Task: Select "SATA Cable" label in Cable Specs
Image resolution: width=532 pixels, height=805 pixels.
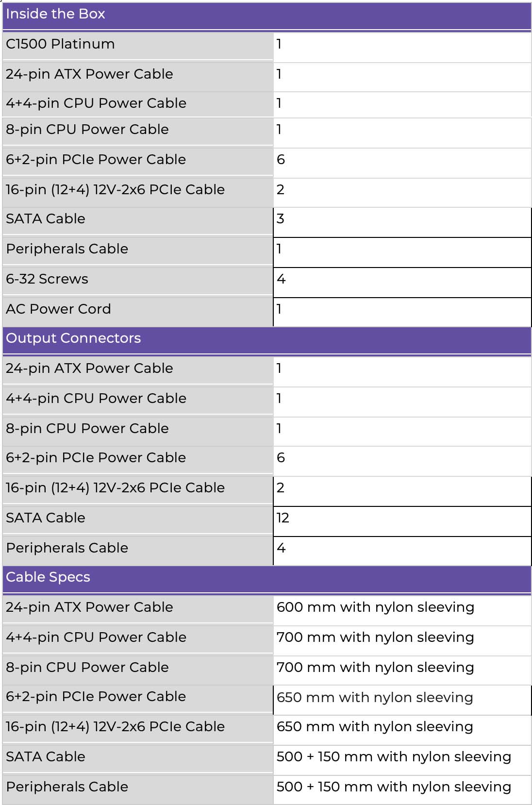Action: pyautogui.click(x=46, y=757)
